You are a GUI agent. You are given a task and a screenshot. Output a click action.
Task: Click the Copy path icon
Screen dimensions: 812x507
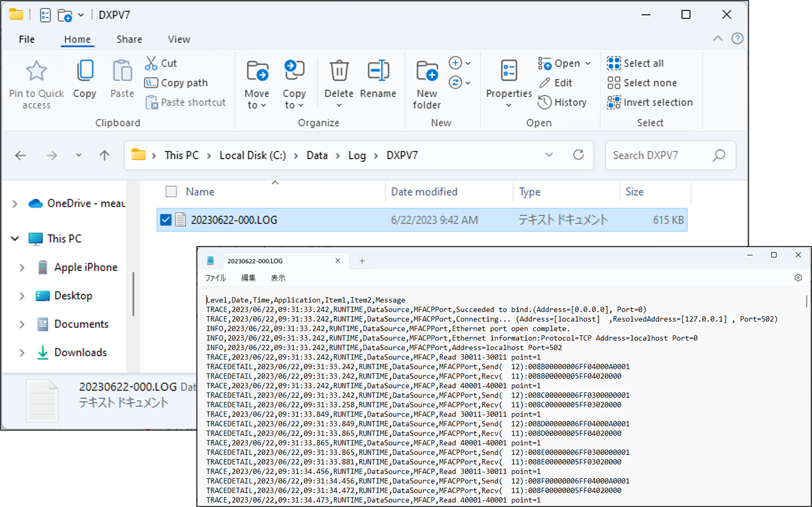coord(151,82)
